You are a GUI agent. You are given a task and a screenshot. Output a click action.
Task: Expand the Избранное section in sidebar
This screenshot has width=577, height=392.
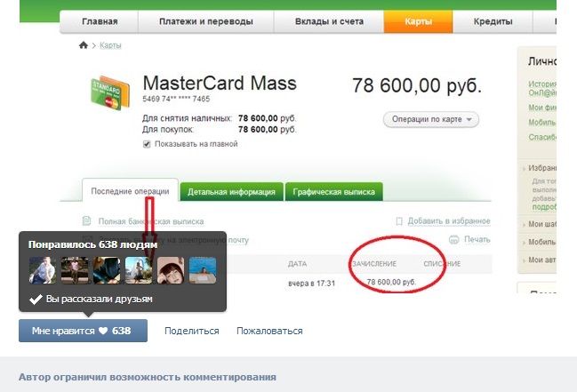coord(540,168)
